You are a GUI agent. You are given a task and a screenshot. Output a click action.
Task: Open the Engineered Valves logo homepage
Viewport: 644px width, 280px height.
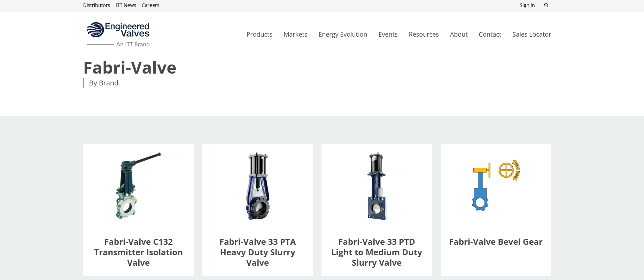(118, 35)
